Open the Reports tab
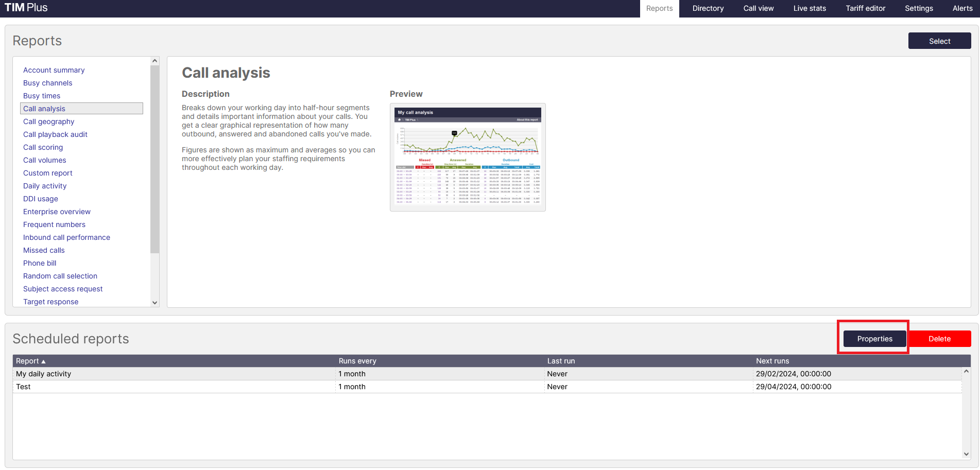The height and width of the screenshot is (470, 980). coord(659,8)
